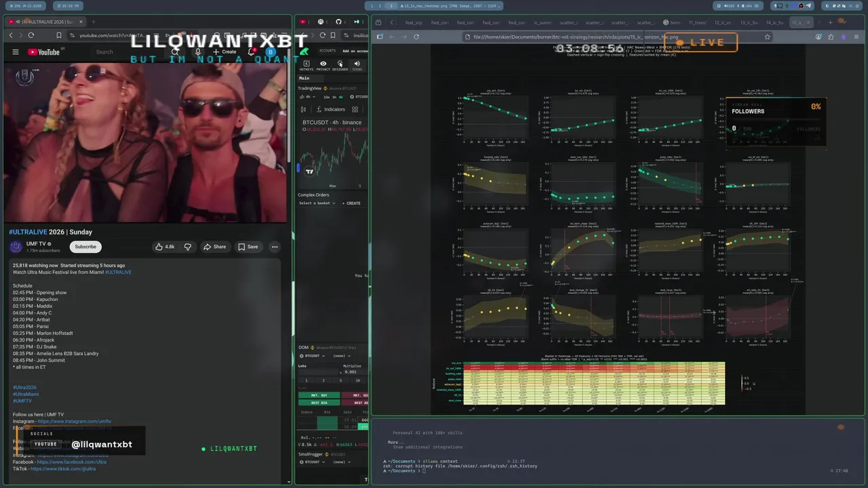Go back in the YouTube browser window
The width and height of the screenshot is (868, 488).
click(x=11, y=35)
